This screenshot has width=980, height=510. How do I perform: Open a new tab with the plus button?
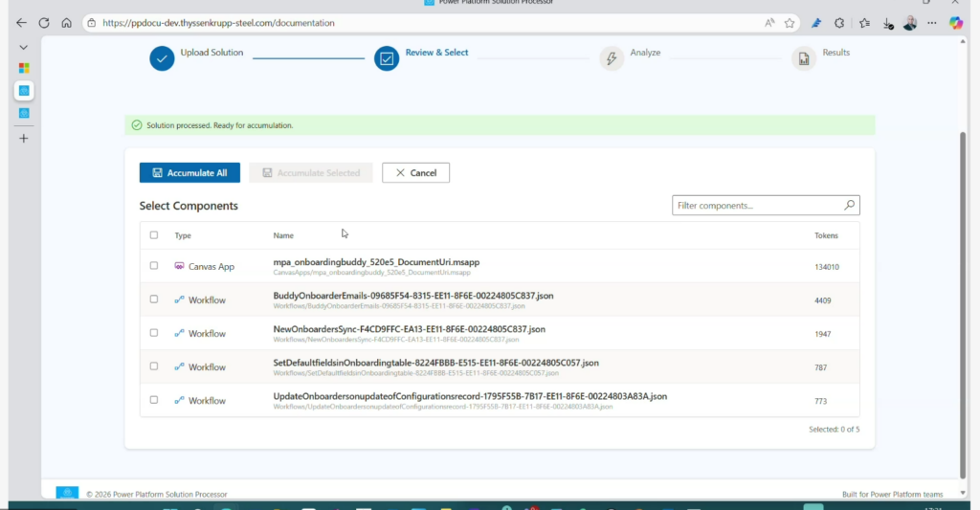pos(24,138)
